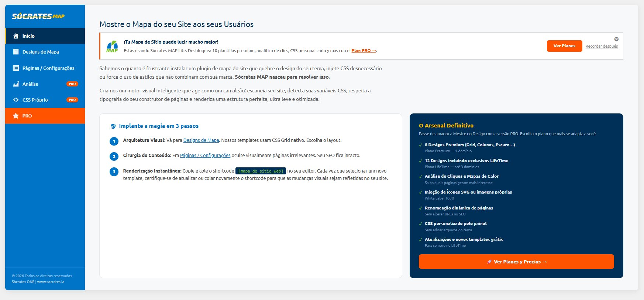The image size is (644, 300).
Task: Click the chart icon beside Análise
Action: [x=16, y=84]
